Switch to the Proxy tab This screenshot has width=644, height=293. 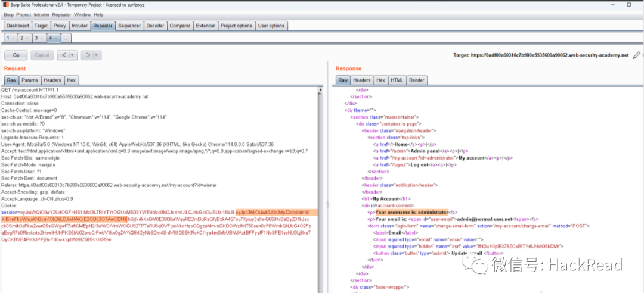click(x=60, y=26)
